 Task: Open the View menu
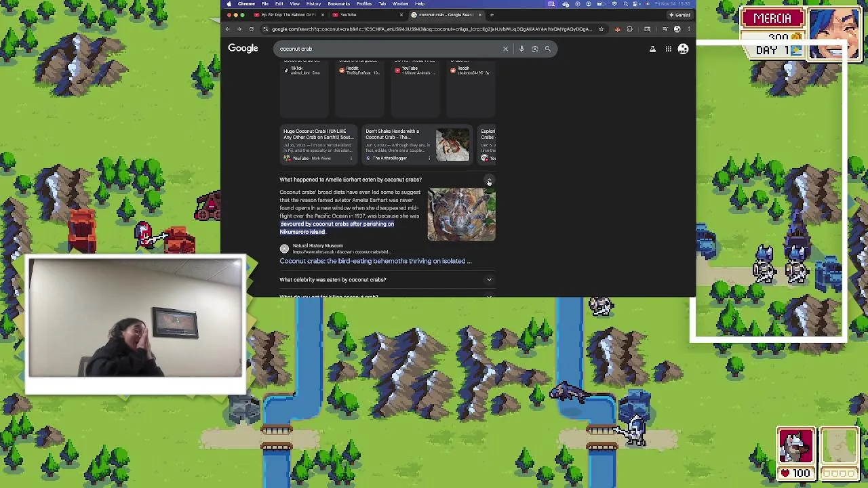pos(294,4)
